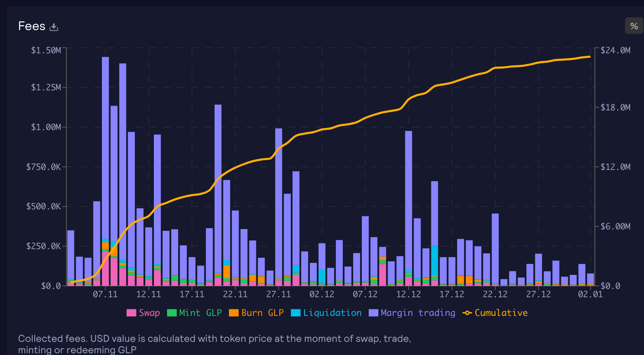
Task: Click the purple Margin trading legend square
Action: click(373, 312)
